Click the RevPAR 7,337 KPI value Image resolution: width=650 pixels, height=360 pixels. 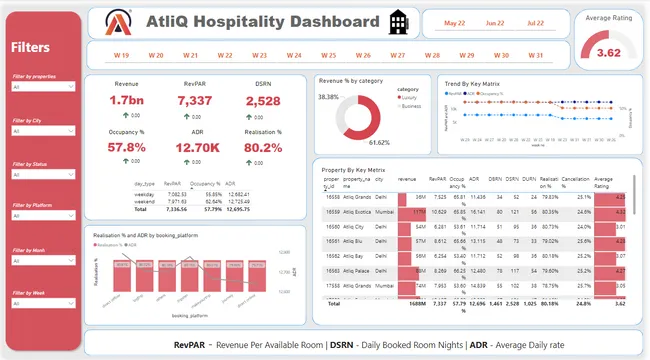(195, 101)
